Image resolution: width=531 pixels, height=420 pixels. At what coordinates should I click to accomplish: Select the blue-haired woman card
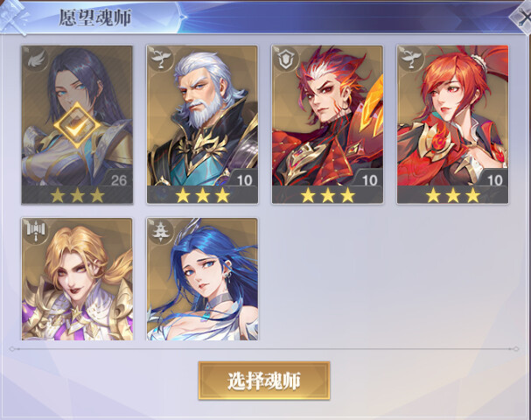pos(202,279)
